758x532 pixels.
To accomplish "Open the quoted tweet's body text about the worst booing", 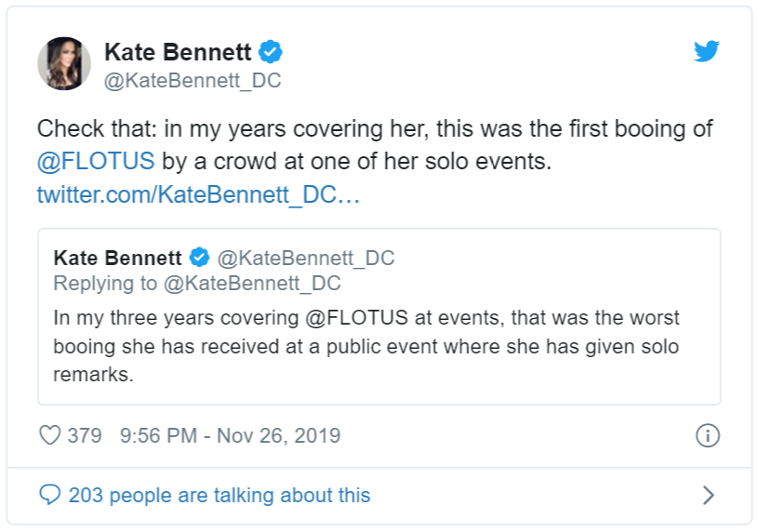I will pyautogui.click(x=366, y=347).
